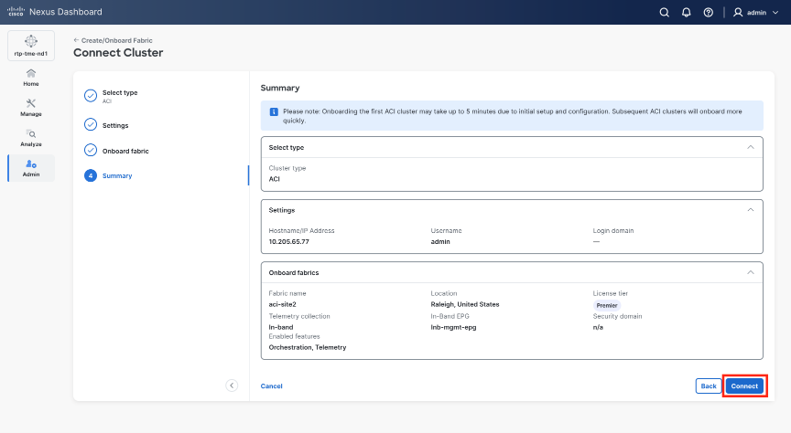
Task: Click the info icon in notice banner
Action: (x=274, y=112)
